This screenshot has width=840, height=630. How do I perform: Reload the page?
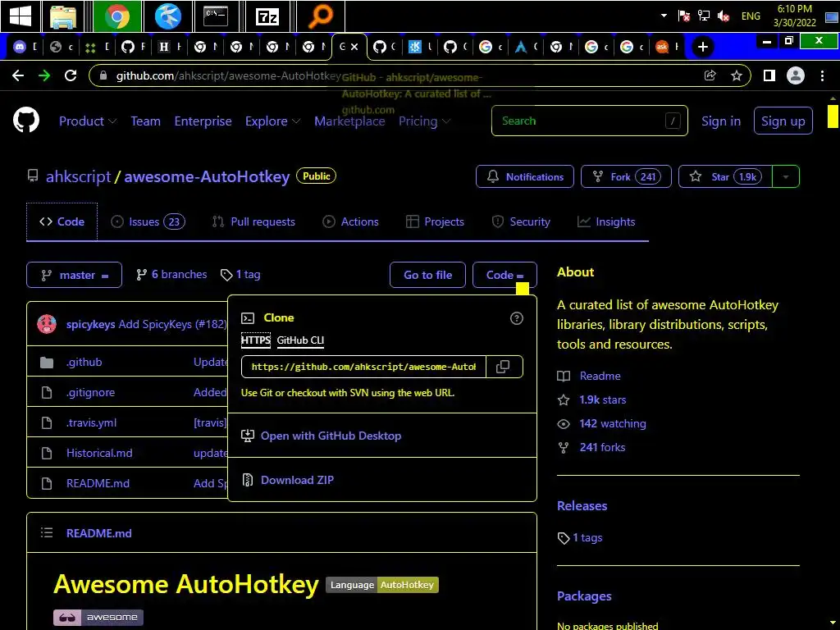click(71, 75)
